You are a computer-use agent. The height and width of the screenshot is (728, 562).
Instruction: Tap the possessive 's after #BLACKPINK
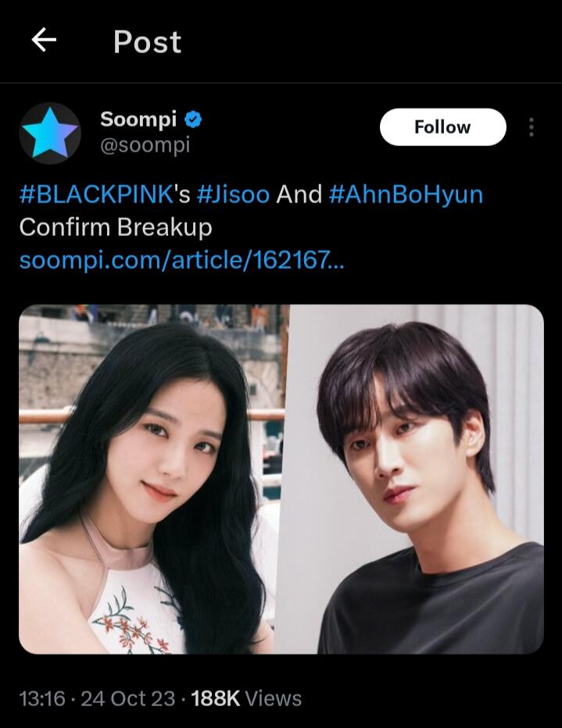[182, 194]
